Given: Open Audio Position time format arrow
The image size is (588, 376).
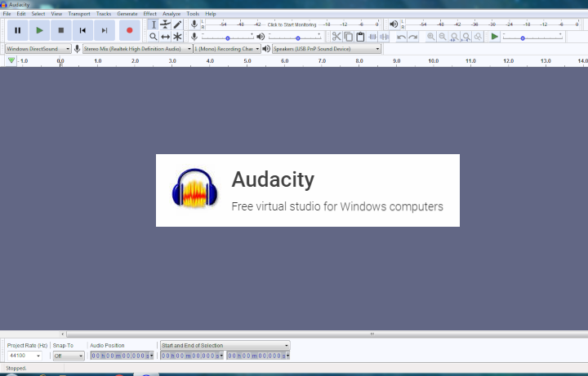Looking at the screenshot, I should pyautogui.click(x=152, y=356).
